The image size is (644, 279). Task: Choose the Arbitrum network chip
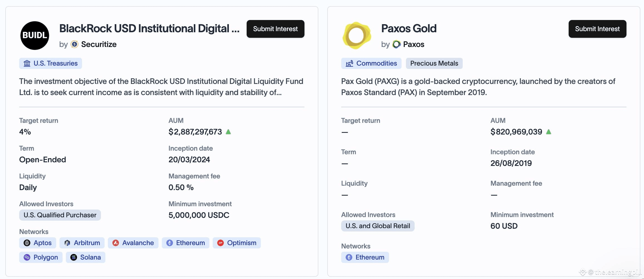tap(82, 243)
